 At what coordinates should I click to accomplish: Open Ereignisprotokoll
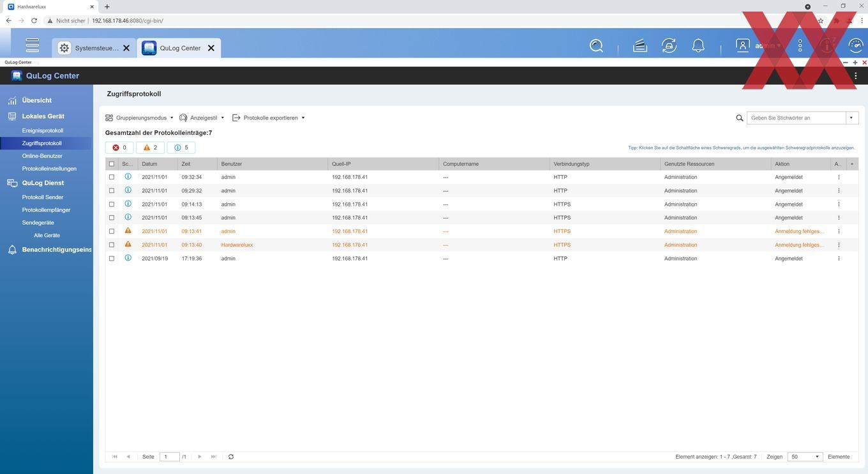43,130
